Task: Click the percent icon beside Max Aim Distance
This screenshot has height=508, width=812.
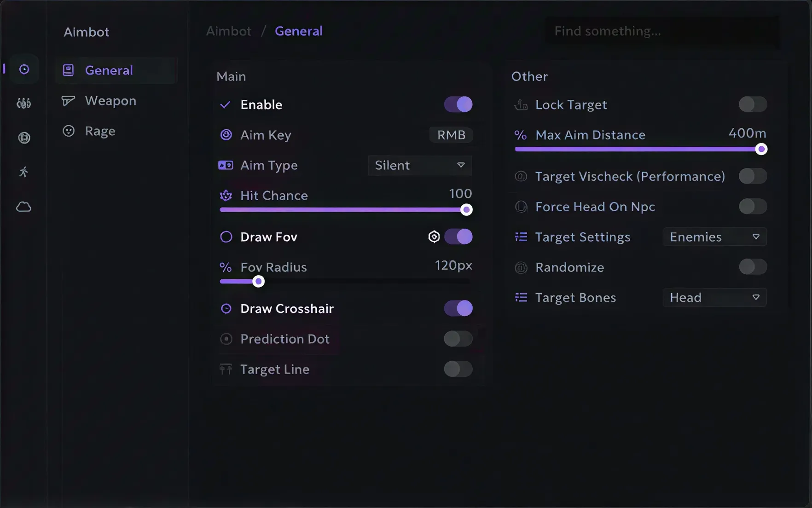Action: pos(520,135)
